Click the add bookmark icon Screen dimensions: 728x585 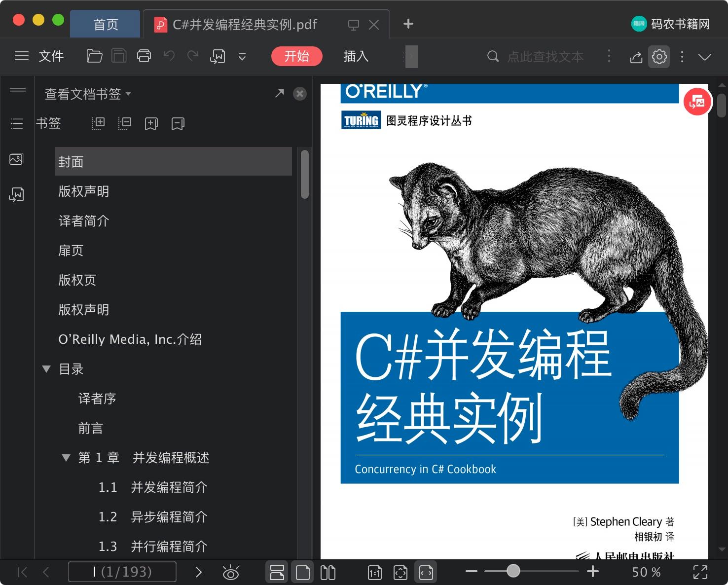[151, 124]
